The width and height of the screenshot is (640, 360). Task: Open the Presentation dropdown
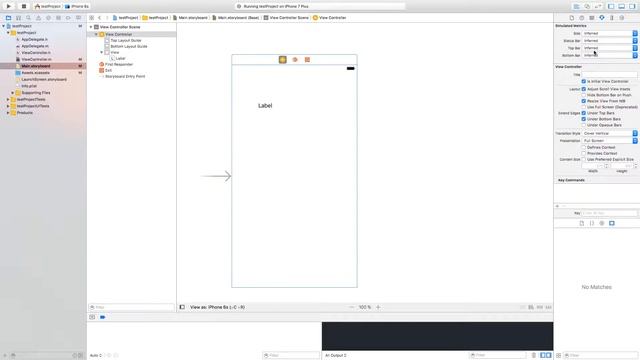coord(610,141)
